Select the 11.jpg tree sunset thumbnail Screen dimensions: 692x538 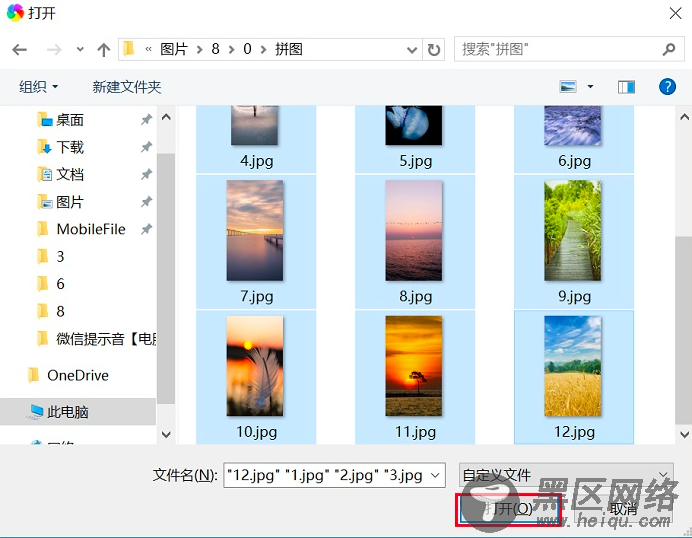414,366
